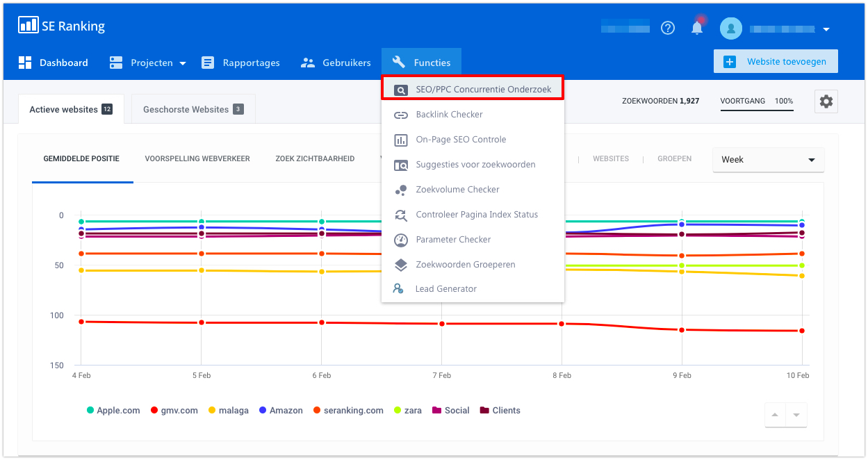The image size is (868, 460).
Task: Click the SE Ranking logo
Action: click(x=62, y=26)
